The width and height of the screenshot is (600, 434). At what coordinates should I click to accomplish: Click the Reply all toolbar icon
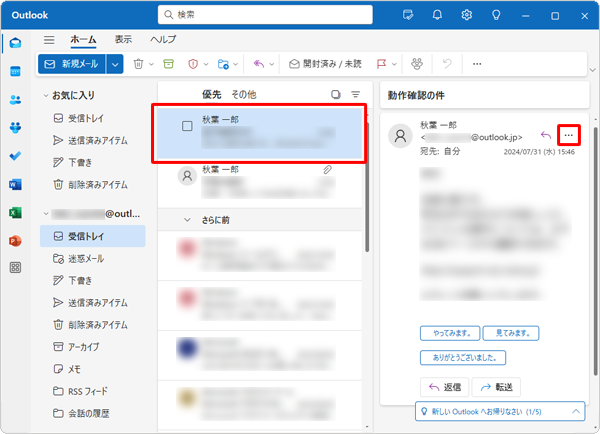click(259, 64)
